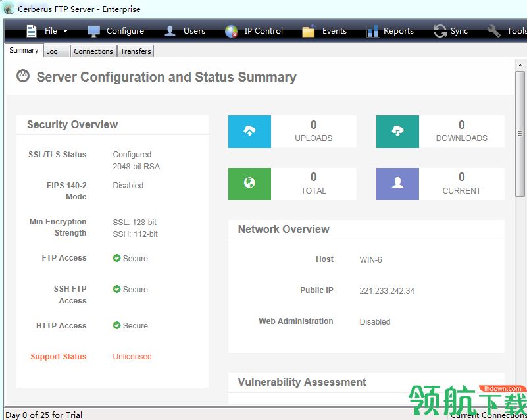
Task: Click the blue Uploads cloud icon tile
Action: click(x=249, y=132)
